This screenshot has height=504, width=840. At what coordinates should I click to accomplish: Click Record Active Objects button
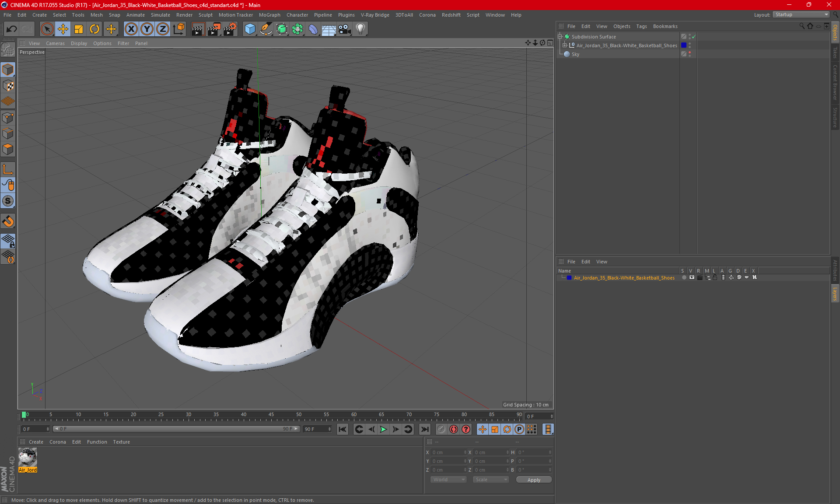pos(441,429)
